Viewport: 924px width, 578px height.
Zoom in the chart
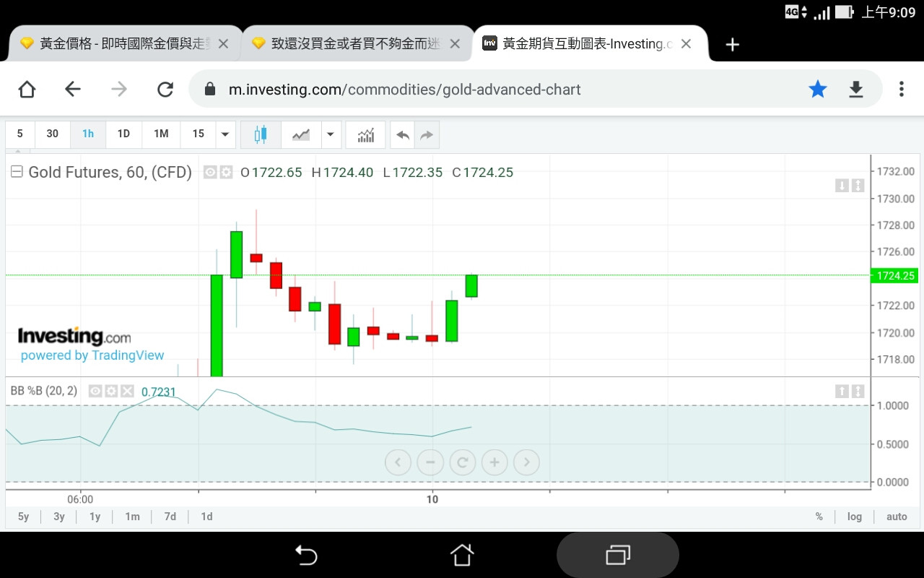(494, 462)
